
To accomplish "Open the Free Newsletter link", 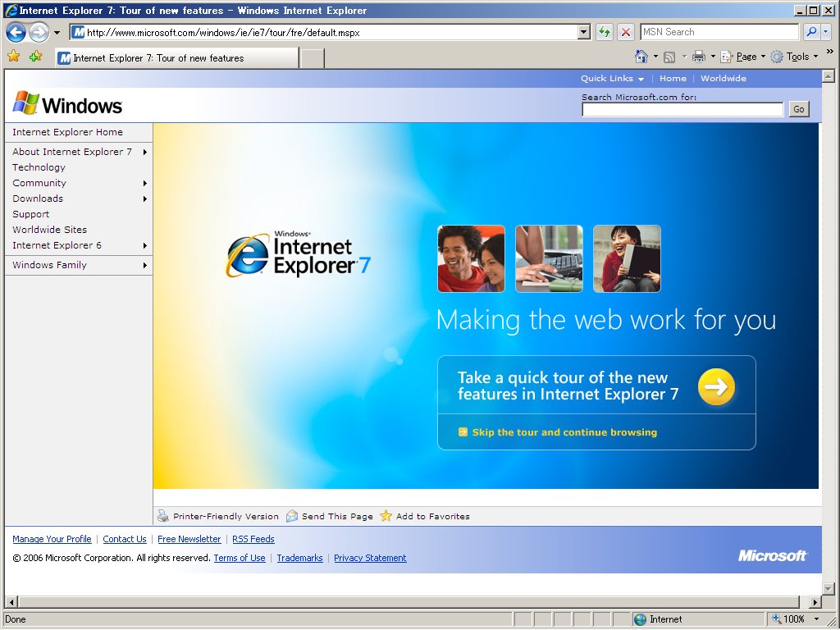I will (x=189, y=539).
